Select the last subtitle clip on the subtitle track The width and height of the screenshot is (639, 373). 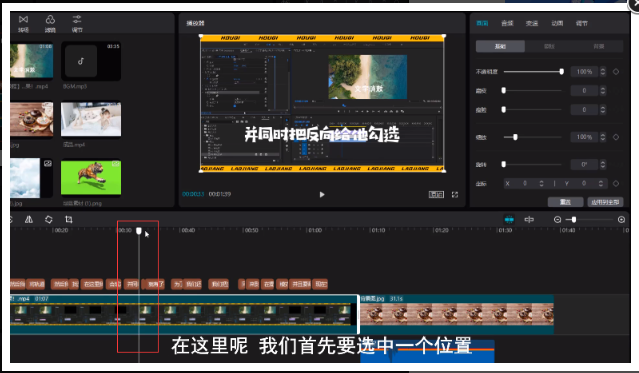pyautogui.click(x=321, y=284)
